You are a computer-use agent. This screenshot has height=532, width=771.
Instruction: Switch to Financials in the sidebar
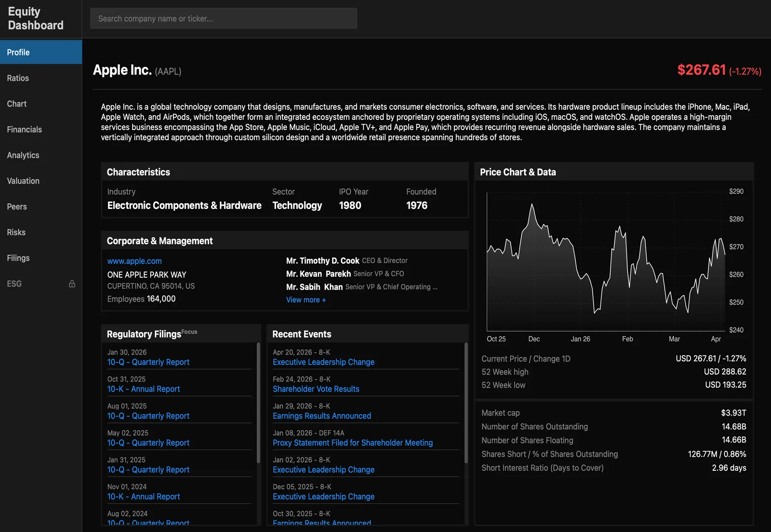tap(41, 130)
